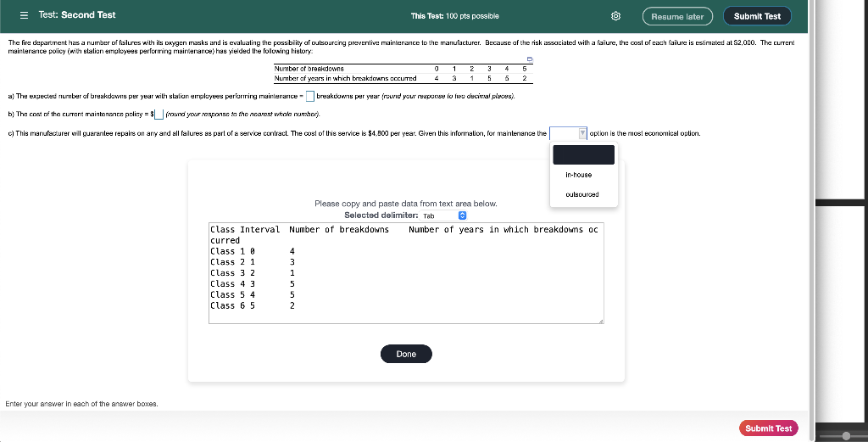
Task: Click the dark Submit Test button in header
Action: point(757,16)
